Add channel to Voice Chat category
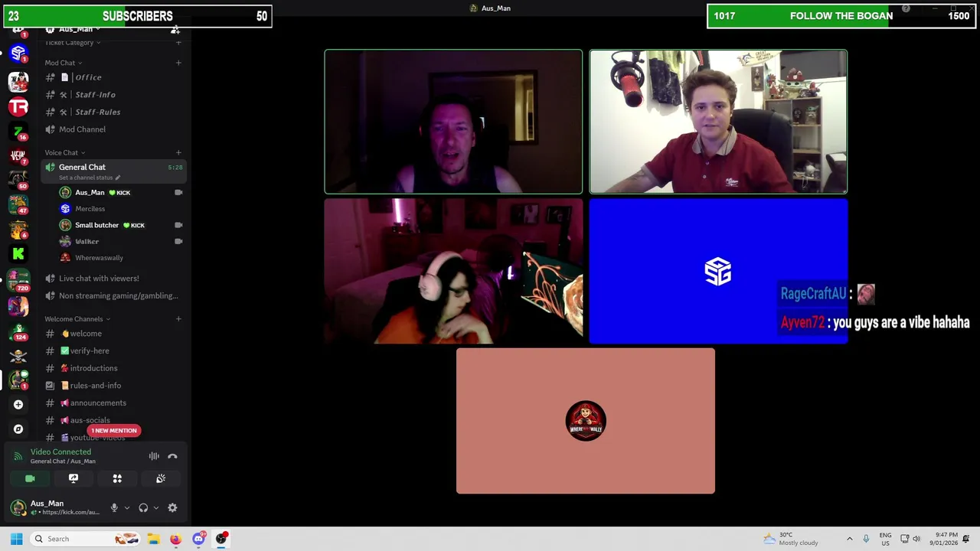This screenshot has width=980, height=551. point(178,152)
